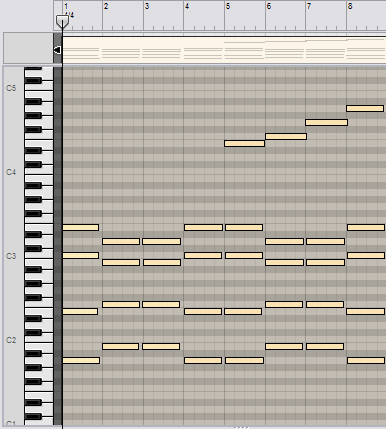Click the velocity lines in bar 4
The width and height of the screenshot is (386, 429).
[x=203, y=53]
